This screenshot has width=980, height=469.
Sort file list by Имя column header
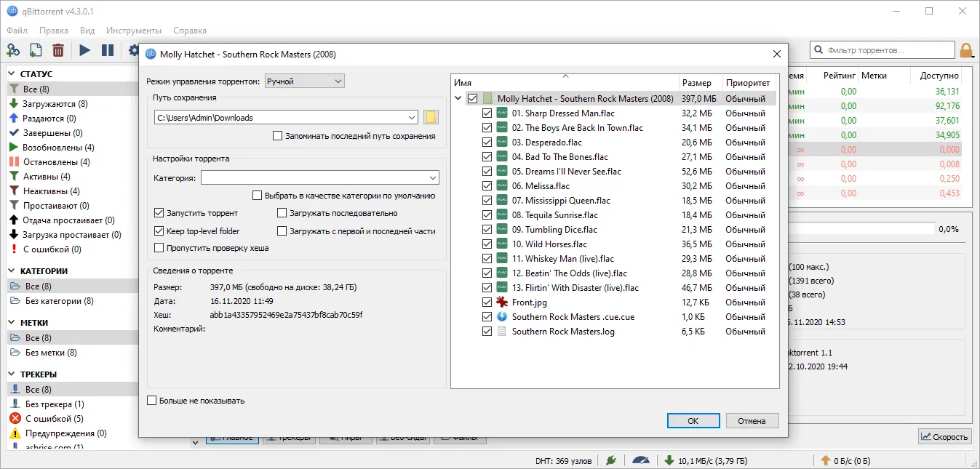(565, 83)
